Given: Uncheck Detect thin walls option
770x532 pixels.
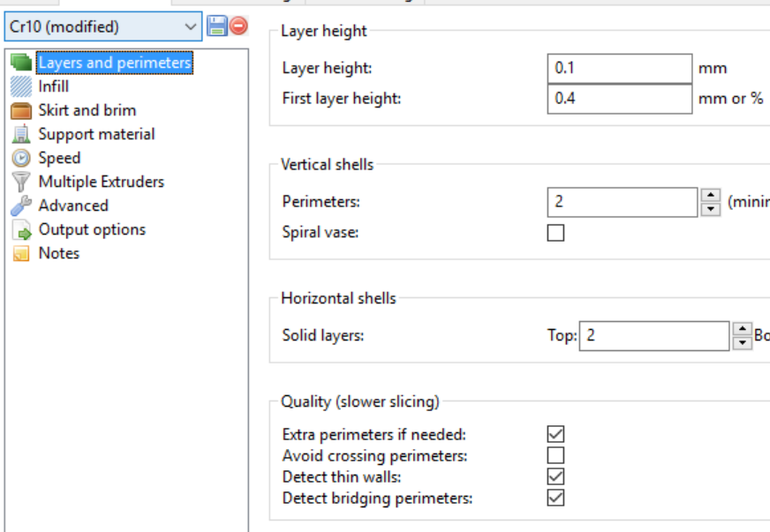Looking at the screenshot, I should pos(555,476).
